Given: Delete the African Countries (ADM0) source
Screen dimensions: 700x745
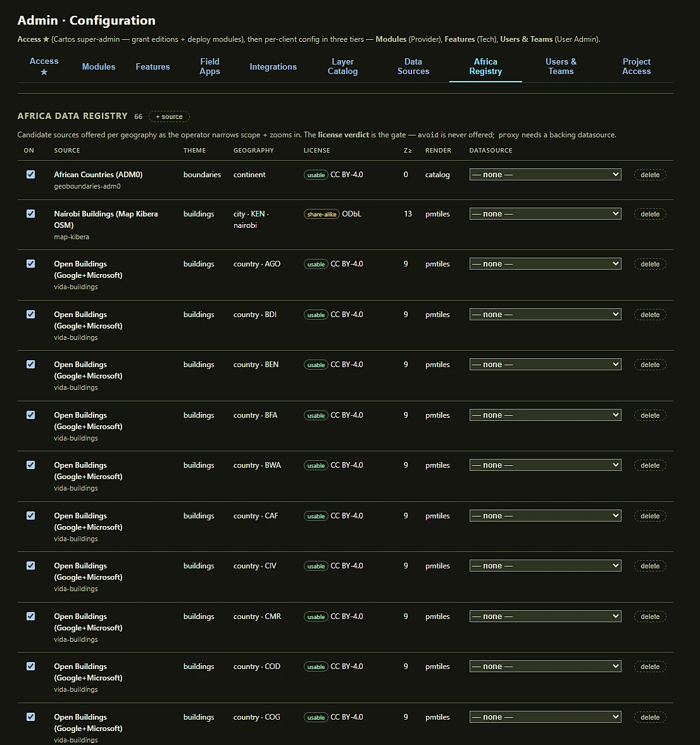Looking at the screenshot, I should point(649,175).
